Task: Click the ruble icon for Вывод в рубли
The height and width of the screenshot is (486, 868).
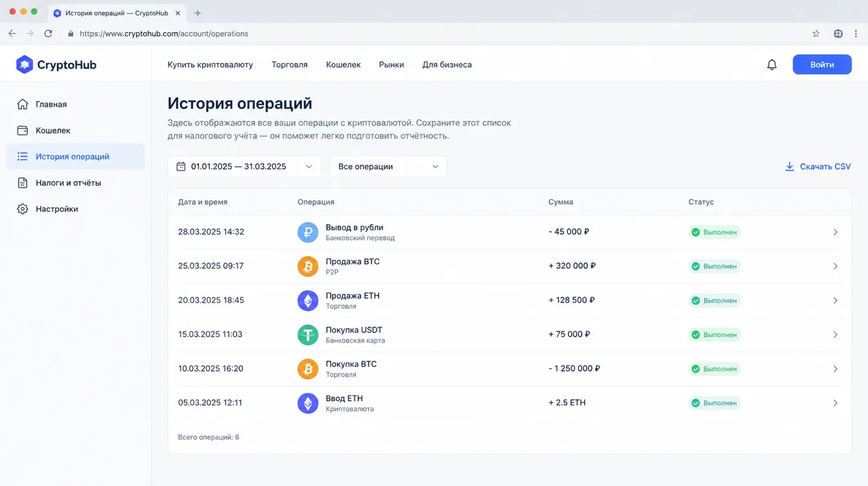Action: (x=308, y=232)
